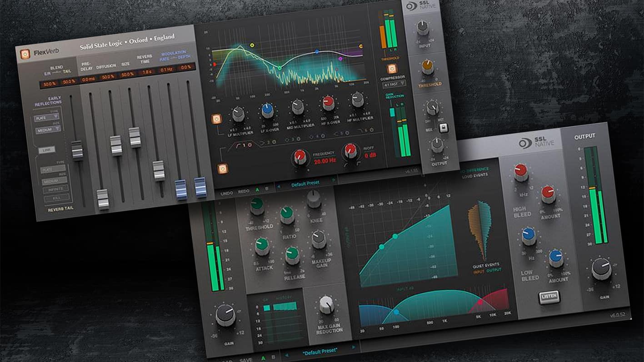Screen dimensions: 644x362
Task: Click the REVERB TIME fader handle
Action: coord(159,170)
